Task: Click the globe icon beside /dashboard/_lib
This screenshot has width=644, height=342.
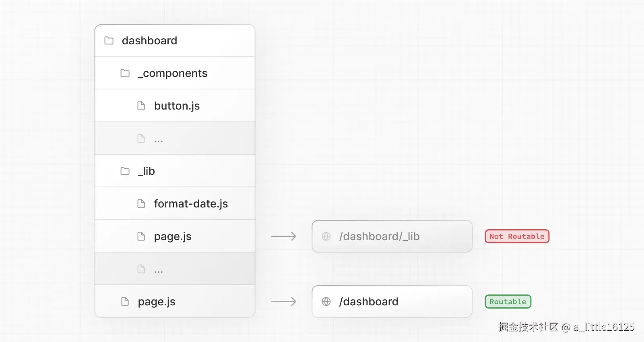Action: [326, 236]
